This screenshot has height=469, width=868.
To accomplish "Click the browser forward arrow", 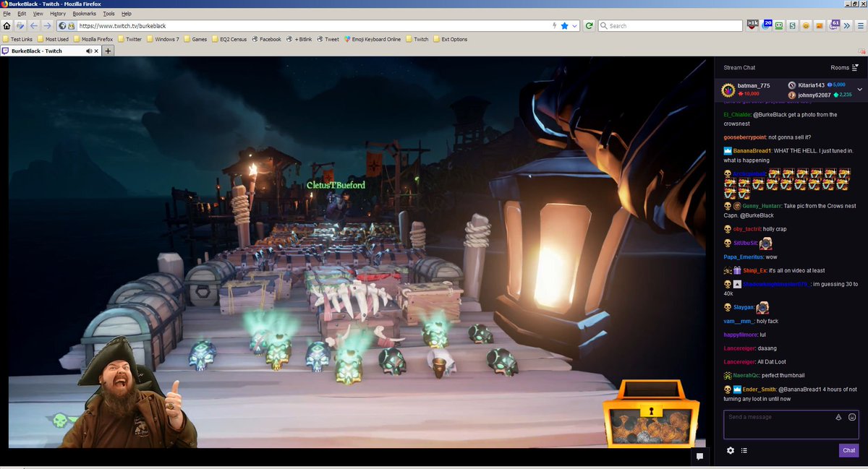I will click(x=47, y=26).
